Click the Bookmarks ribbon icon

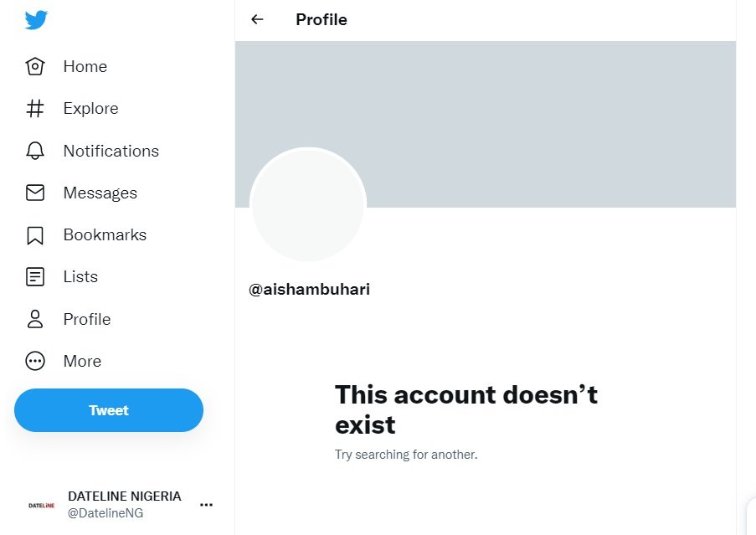coord(35,235)
